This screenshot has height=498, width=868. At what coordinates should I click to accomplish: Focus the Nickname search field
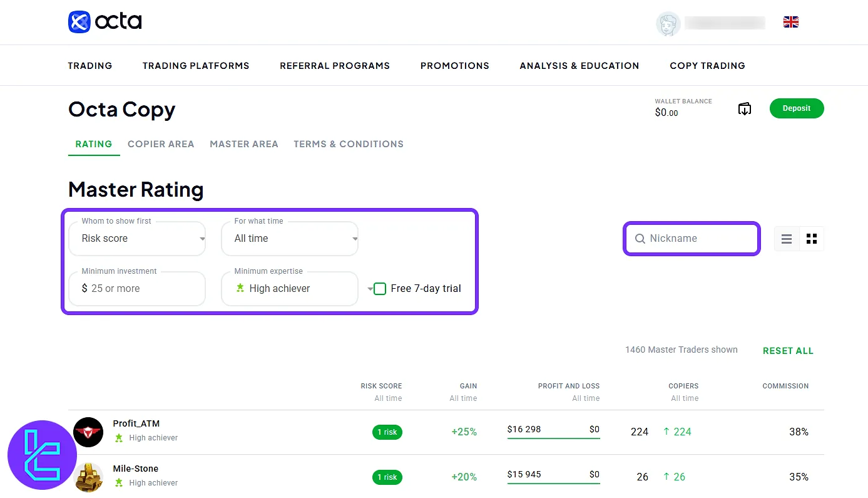(692, 239)
